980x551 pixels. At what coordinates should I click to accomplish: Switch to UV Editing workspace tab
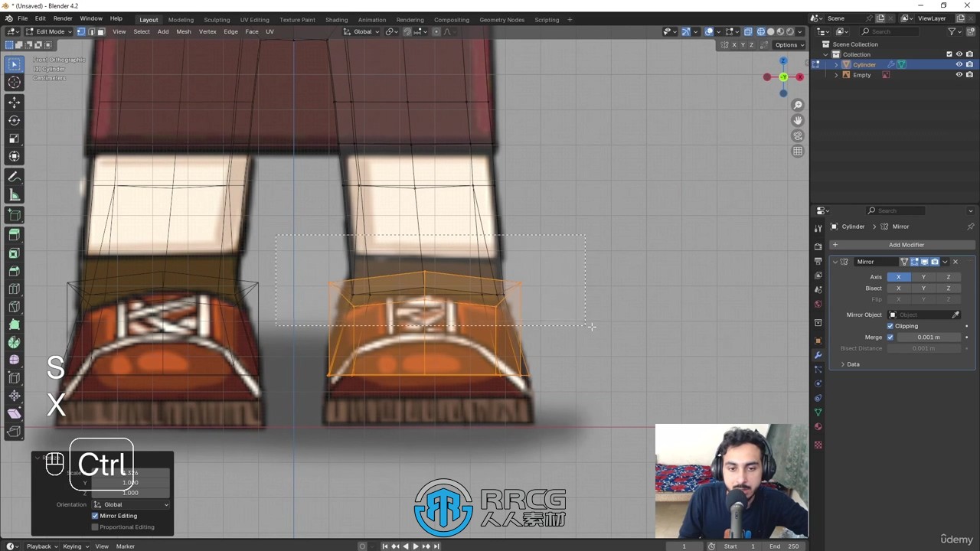point(254,19)
